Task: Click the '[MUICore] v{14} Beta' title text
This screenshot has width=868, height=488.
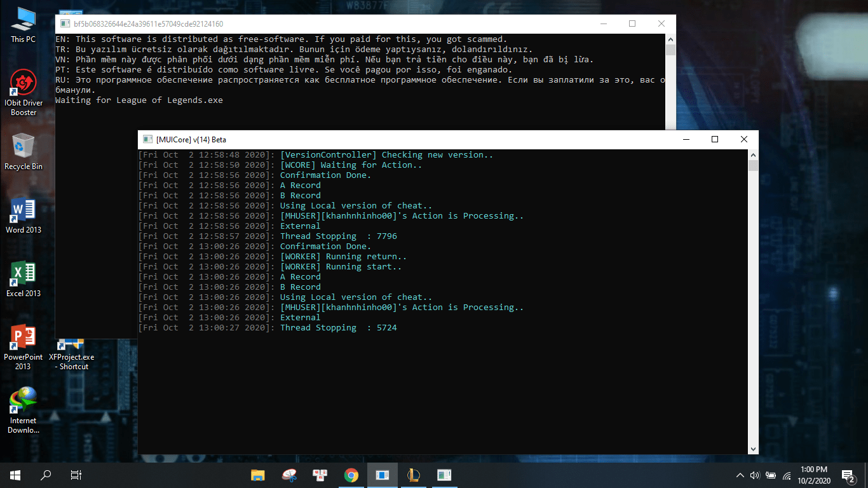Action: coord(191,139)
